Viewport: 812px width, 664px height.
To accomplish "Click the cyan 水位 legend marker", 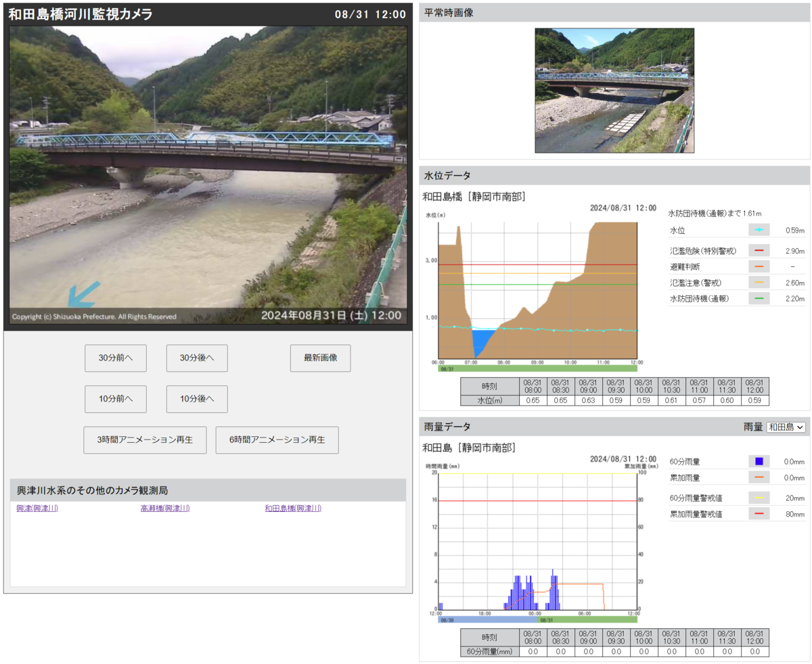I will coord(759,230).
